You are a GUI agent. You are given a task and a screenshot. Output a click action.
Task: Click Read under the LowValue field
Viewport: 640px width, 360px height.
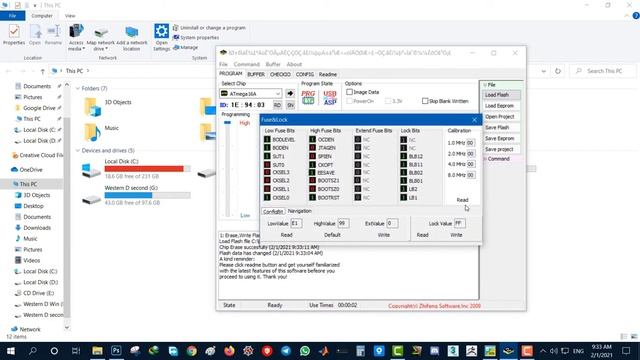tap(287, 235)
